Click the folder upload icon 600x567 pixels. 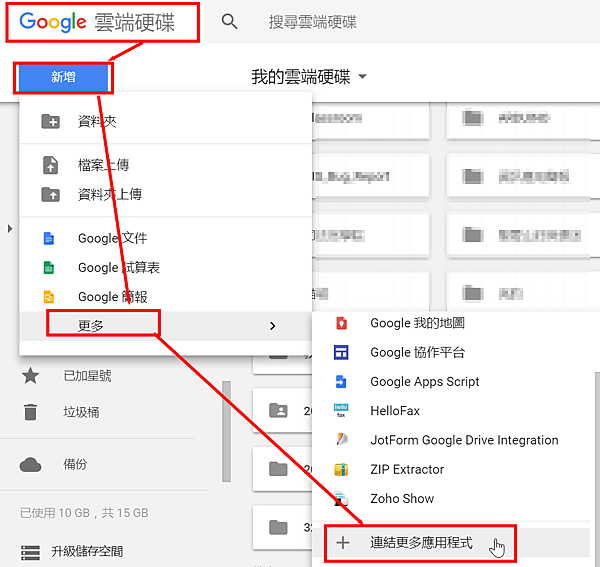51,194
